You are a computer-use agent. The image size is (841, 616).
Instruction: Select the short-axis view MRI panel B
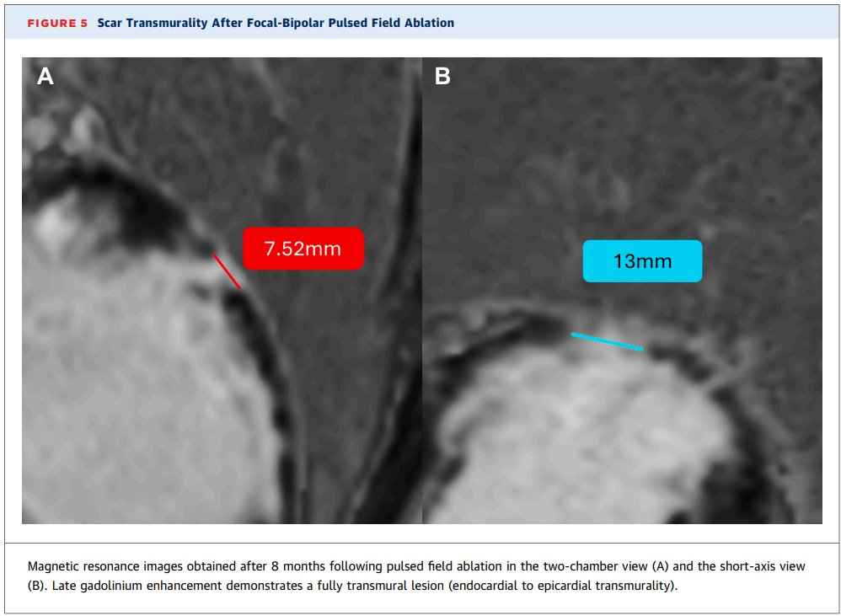pos(622,291)
